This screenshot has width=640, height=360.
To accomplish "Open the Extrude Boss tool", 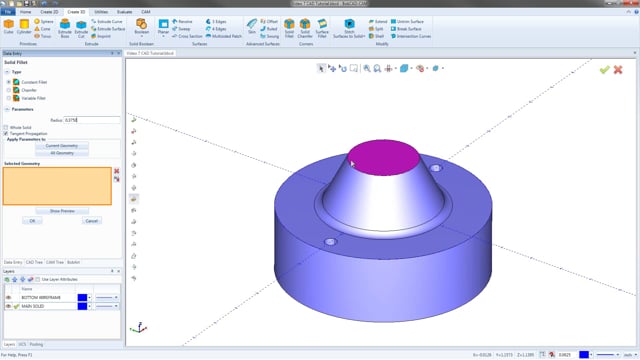I will pos(64,28).
